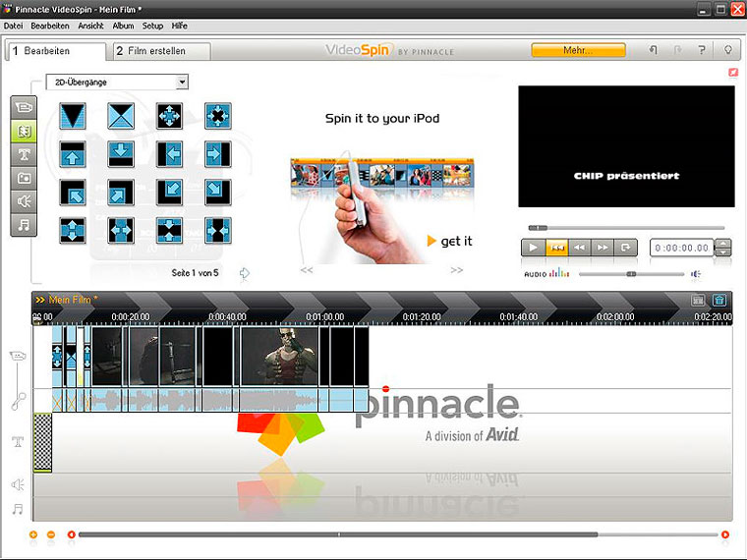
Task: Open help with the question mark icon
Action: click(701, 49)
